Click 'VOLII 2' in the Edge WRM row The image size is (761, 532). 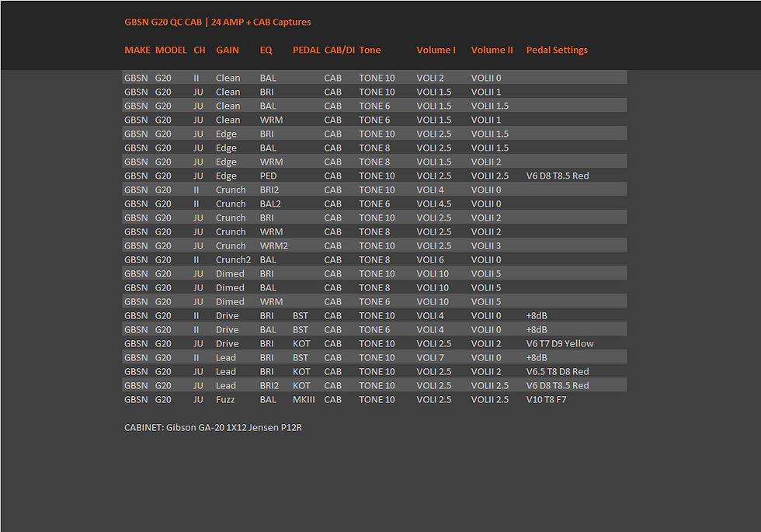(486, 162)
